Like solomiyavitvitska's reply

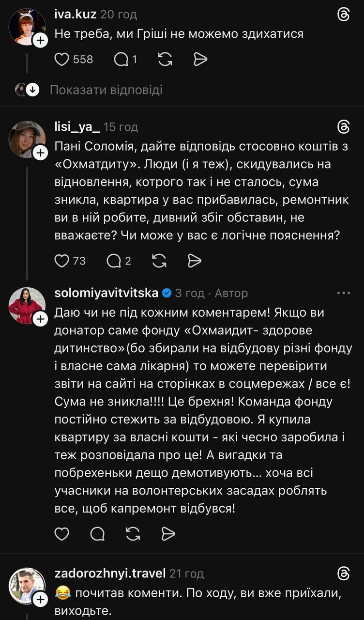point(61,534)
